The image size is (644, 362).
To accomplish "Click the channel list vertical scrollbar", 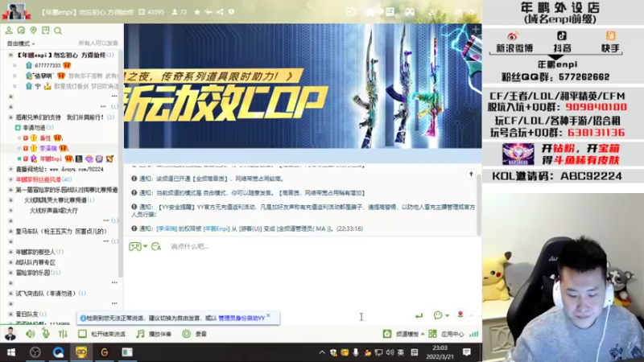I will (120, 164).
